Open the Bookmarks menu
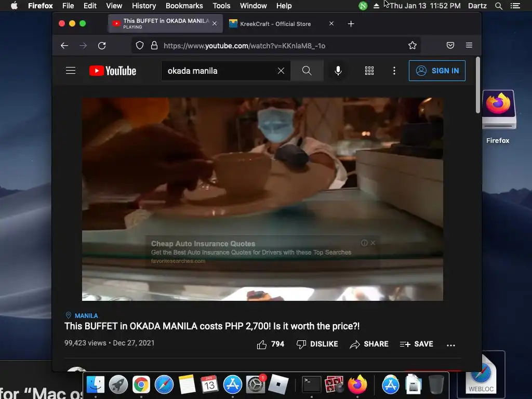The width and height of the screenshot is (532, 399). pos(184,6)
